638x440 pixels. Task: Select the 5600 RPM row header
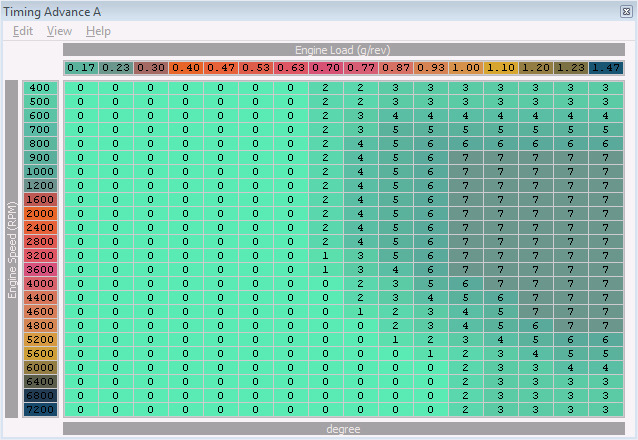[40, 354]
